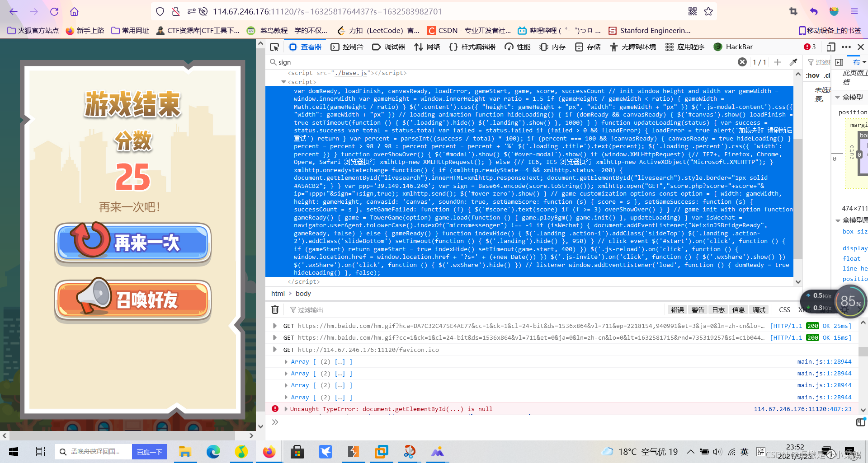This screenshot has width=868, height=463.
Task: Open Task View on the taskbar
Action: point(41,452)
